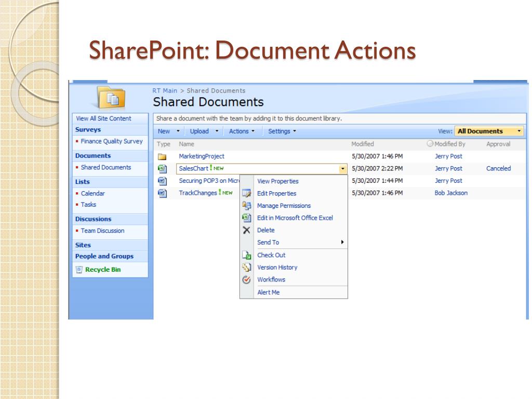Click the SalesChart item dropdown arrow
Screen dimensions: 532x399
(x=343, y=169)
